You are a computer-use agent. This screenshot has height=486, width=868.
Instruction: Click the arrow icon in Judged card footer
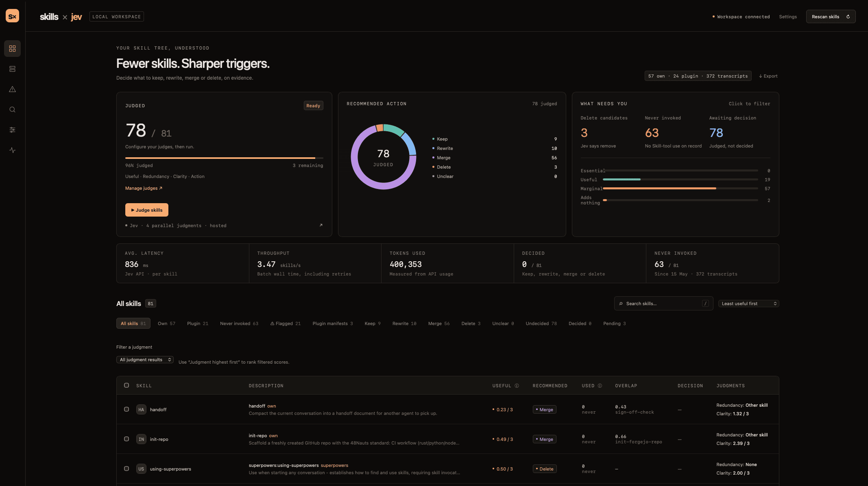click(321, 225)
